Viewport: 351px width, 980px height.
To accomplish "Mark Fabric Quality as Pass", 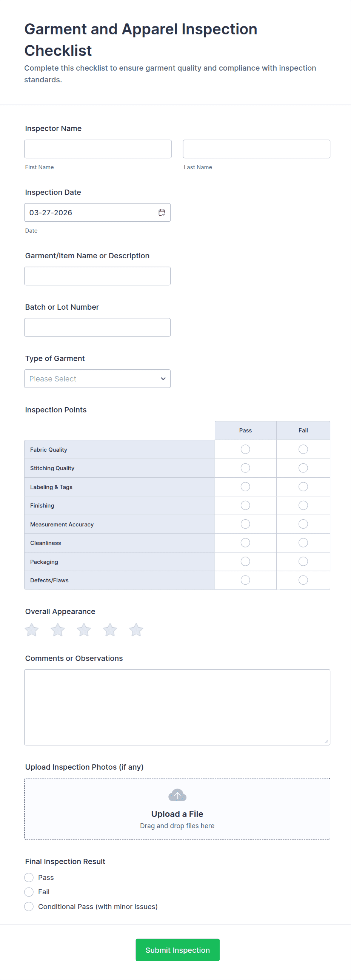I will [x=245, y=449].
